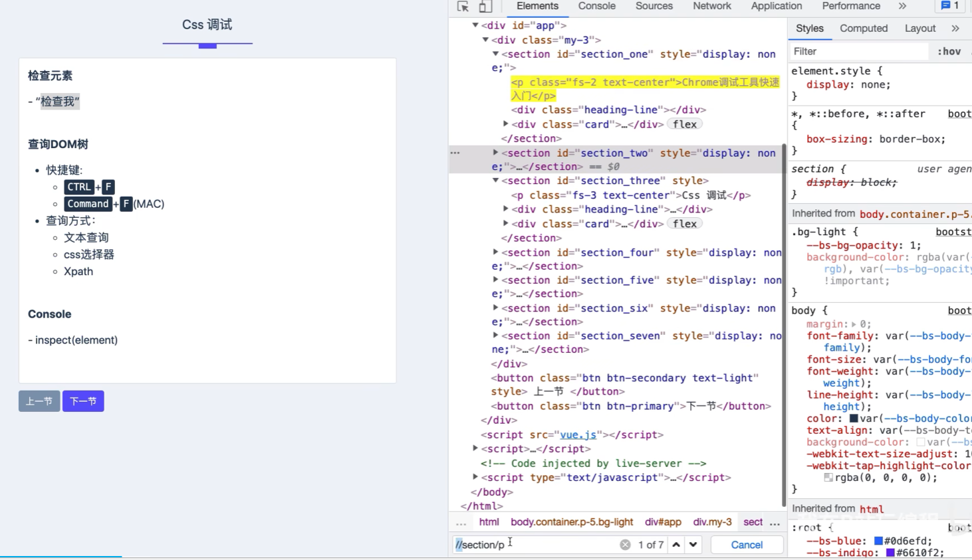Expand the section_five node
The height and width of the screenshot is (560, 972).
[x=495, y=280]
